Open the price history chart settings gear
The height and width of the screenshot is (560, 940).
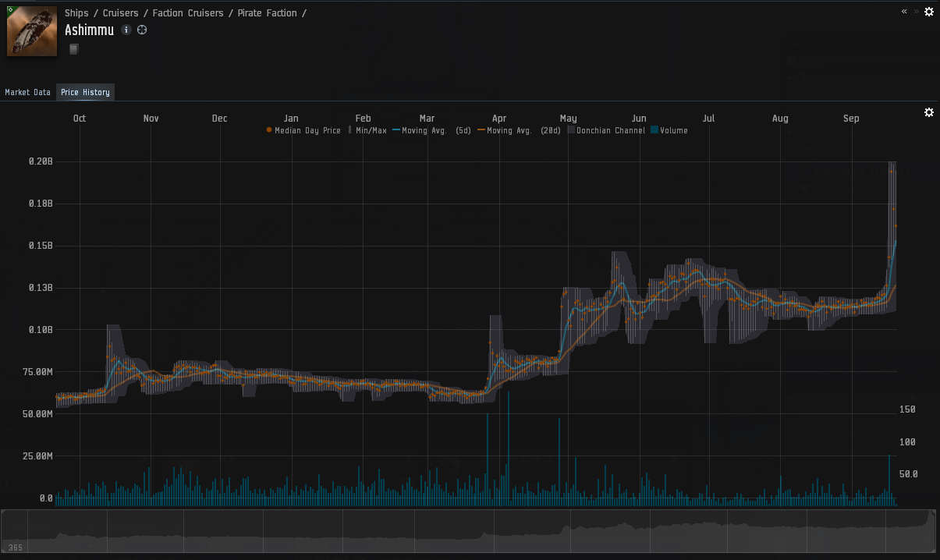(929, 112)
